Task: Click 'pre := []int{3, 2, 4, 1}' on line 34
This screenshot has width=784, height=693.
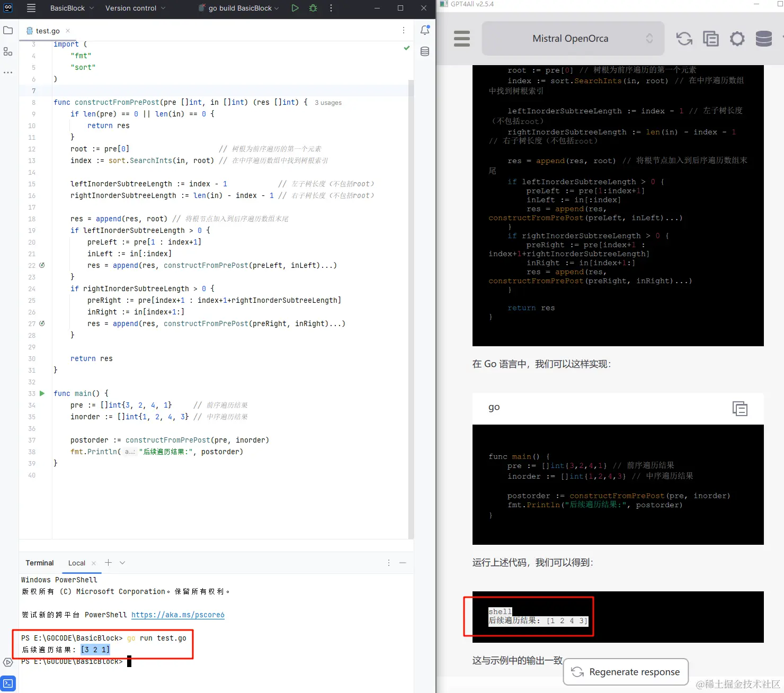Action: [121, 405]
